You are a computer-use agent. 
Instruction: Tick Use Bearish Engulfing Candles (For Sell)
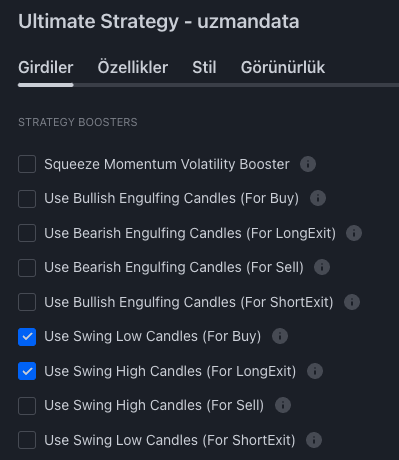27,268
